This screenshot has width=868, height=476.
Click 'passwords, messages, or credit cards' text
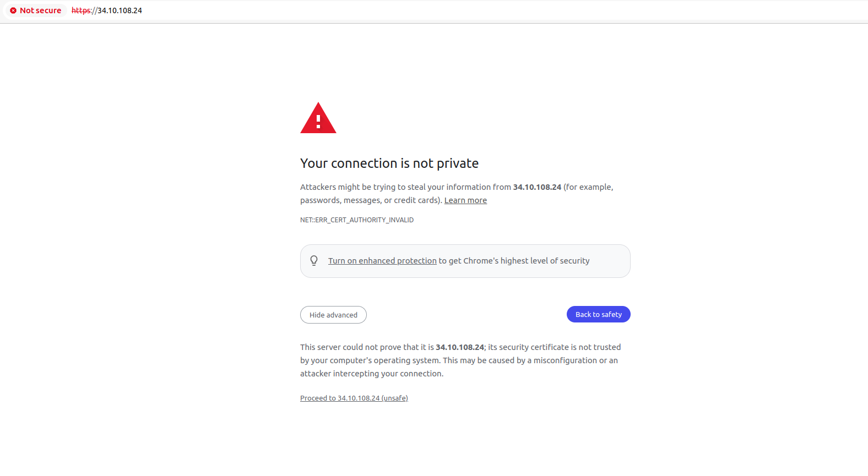[370, 200]
